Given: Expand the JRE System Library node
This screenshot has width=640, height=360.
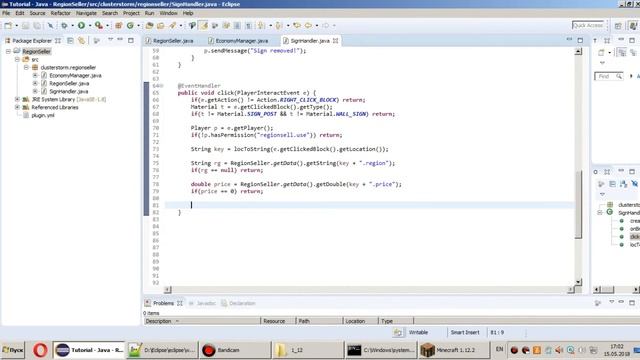Looking at the screenshot, I should [17, 99].
